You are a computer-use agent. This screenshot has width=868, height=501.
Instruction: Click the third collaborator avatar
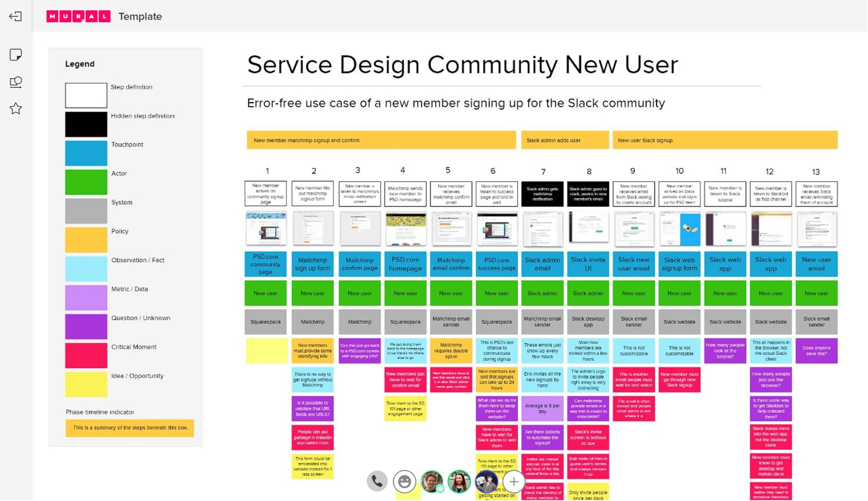coord(486,481)
